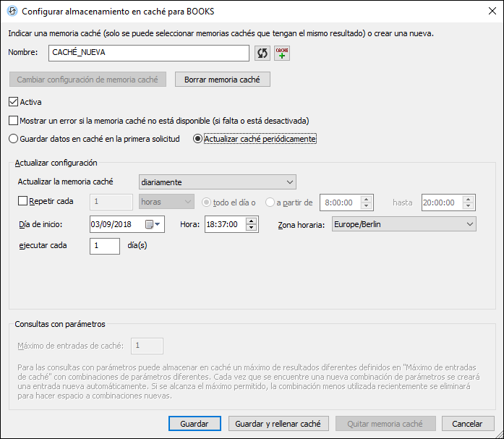Click the Cancelar button
Screen dimensions: 504x439
[467, 424]
